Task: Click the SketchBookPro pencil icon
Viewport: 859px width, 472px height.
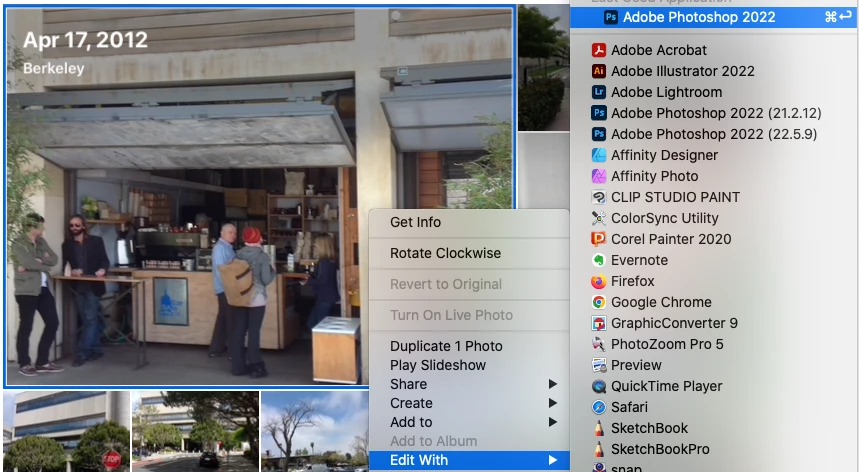Action: pyautogui.click(x=598, y=450)
